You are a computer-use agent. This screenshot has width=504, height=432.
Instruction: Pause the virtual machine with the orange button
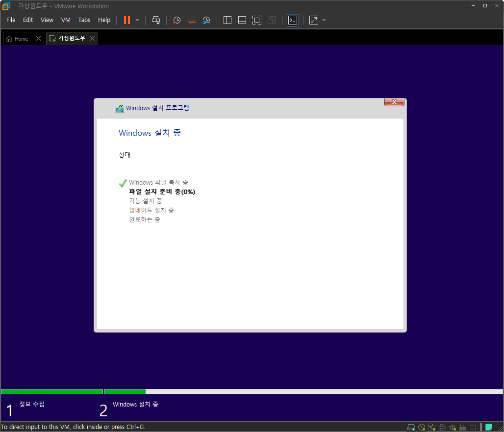pos(127,20)
